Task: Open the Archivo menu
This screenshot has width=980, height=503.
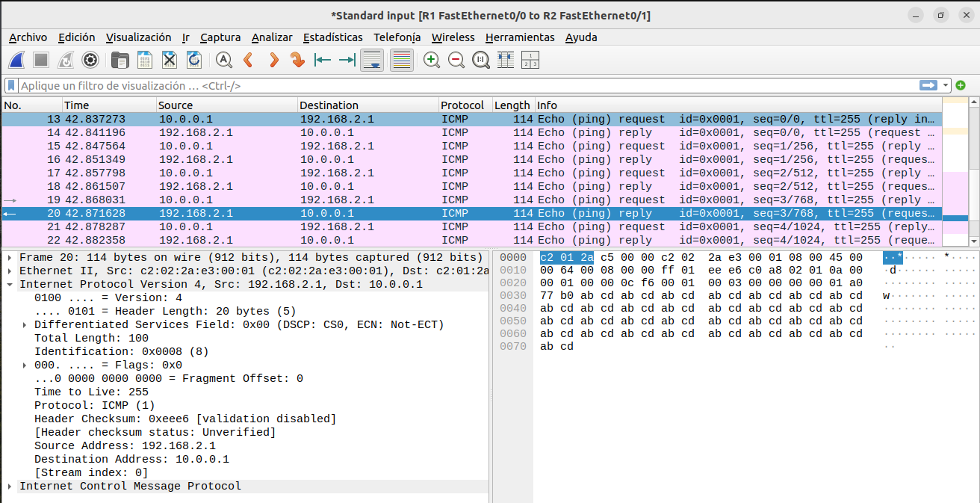Action: coord(28,37)
